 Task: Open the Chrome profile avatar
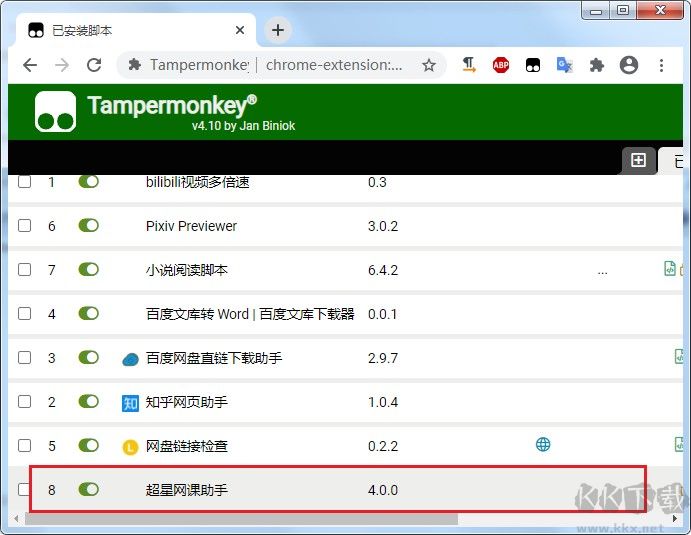pos(629,65)
